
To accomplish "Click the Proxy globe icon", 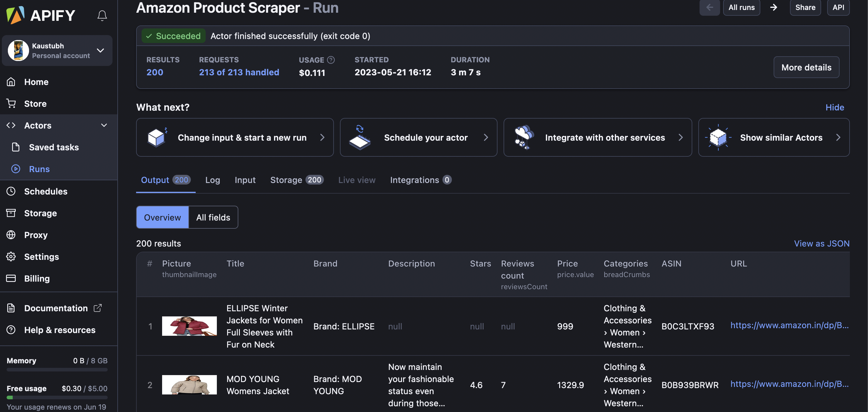I will [11, 235].
